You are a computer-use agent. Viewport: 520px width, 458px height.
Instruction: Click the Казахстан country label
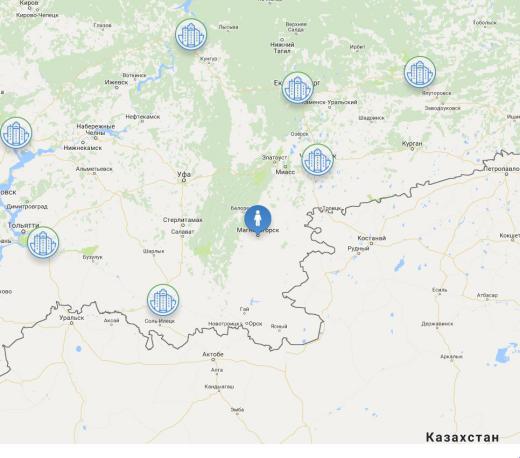click(x=462, y=437)
